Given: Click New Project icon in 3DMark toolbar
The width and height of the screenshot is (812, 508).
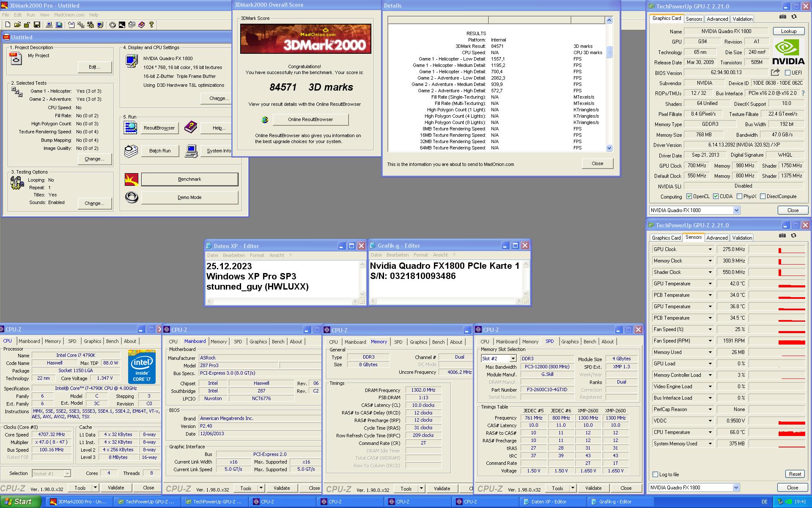Looking at the screenshot, I should coord(8,25).
